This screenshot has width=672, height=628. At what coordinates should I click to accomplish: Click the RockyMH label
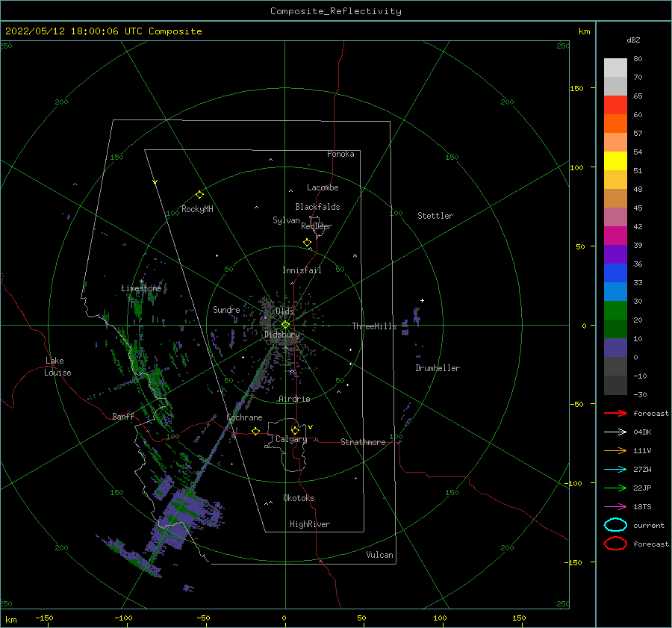[197, 209]
